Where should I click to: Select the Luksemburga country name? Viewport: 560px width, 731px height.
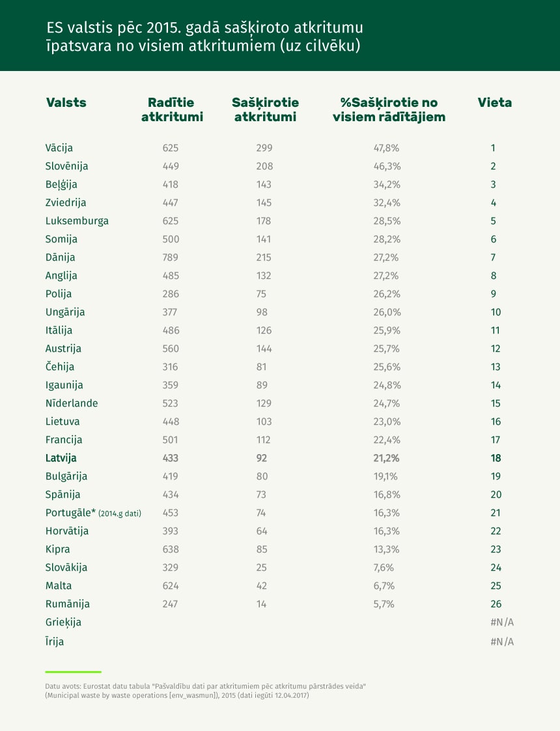point(77,221)
